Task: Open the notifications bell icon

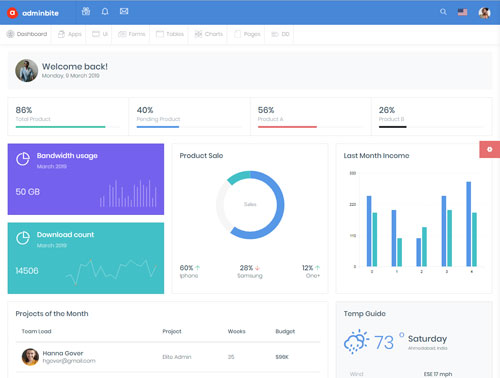Action: coord(105,12)
